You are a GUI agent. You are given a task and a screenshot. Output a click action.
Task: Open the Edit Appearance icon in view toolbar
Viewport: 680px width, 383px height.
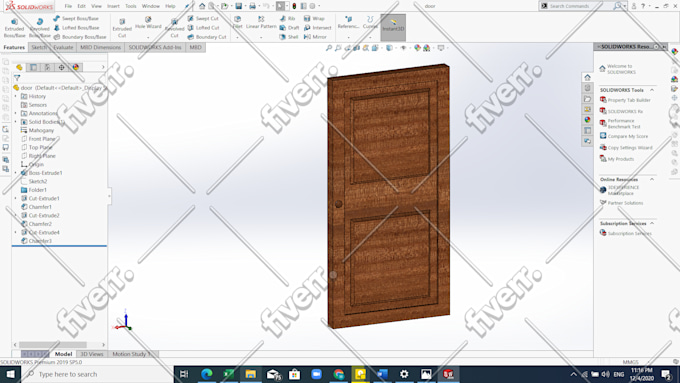pyautogui.click(x=417, y=48)
